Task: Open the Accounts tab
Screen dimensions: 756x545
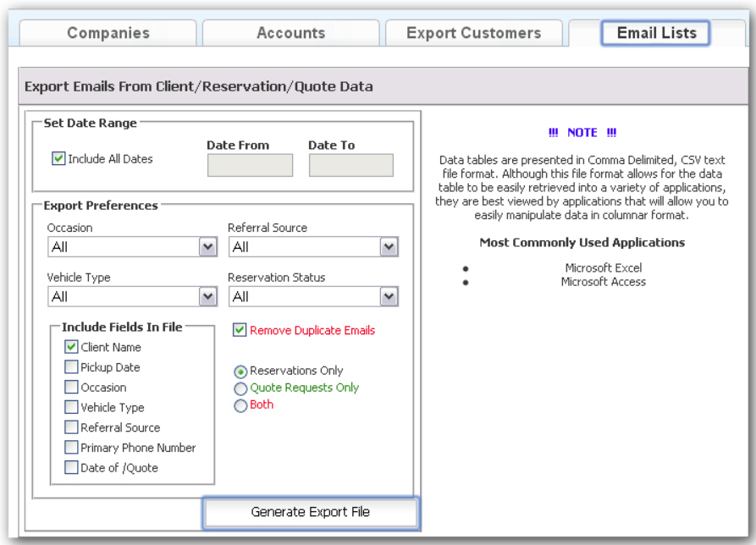Action: coord(290,33)
